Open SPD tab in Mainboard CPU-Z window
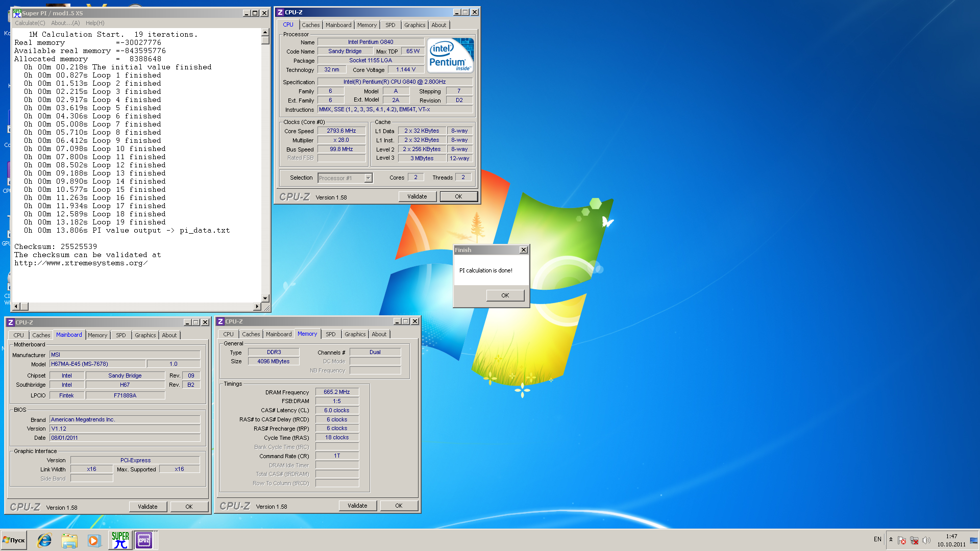Screen dimensions: 980x551 (x=120, y=335)
